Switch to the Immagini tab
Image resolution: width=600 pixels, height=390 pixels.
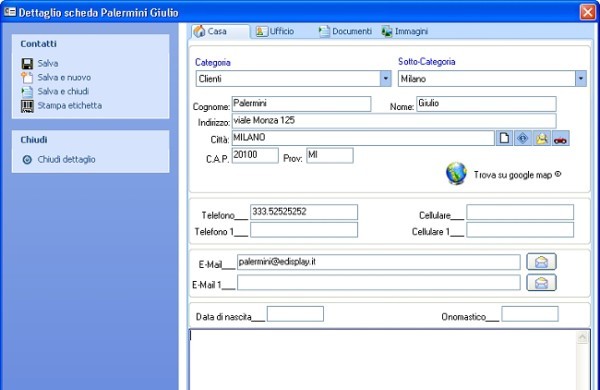pos(404,31)
